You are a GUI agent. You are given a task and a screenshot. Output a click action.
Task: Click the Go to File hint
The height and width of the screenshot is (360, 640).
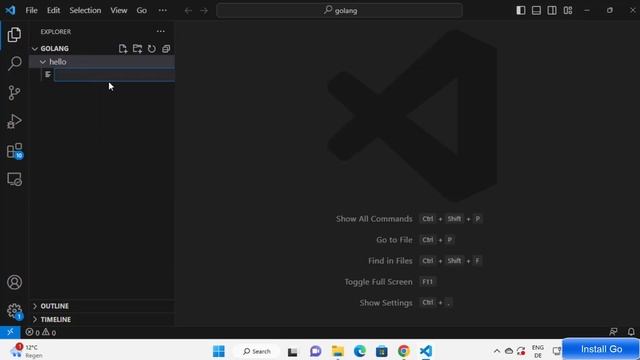click(394, 240)
